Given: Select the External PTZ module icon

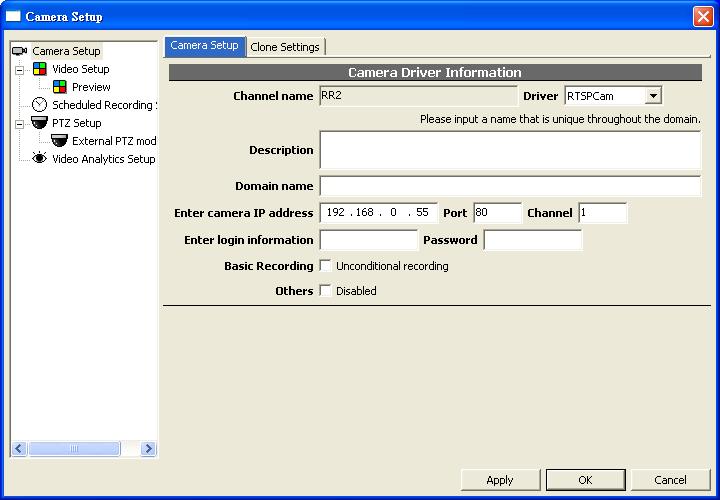Looking at the screenshot, I should point(60,141).
